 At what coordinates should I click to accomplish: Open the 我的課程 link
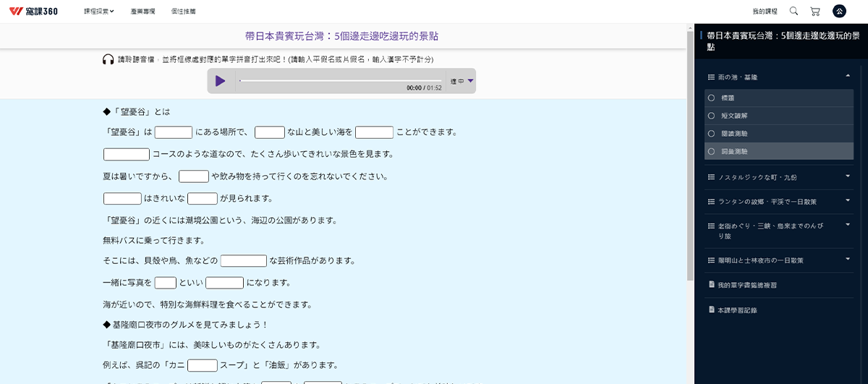(x=764, y=12)
